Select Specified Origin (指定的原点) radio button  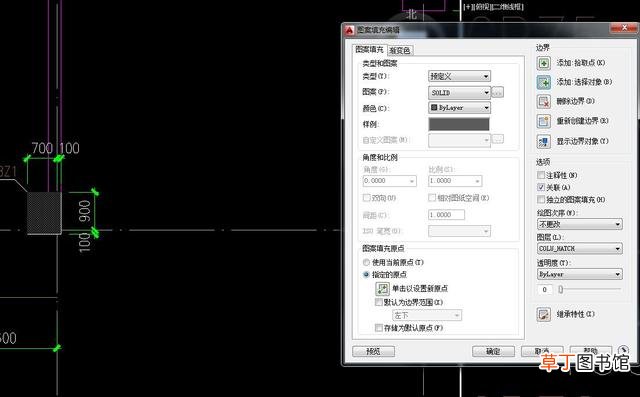click(366, 275)
